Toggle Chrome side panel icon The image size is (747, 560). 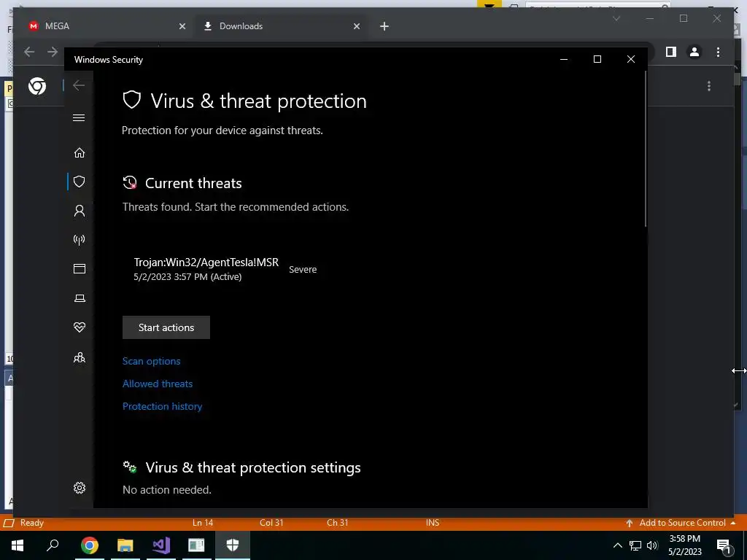click(671, 52)
